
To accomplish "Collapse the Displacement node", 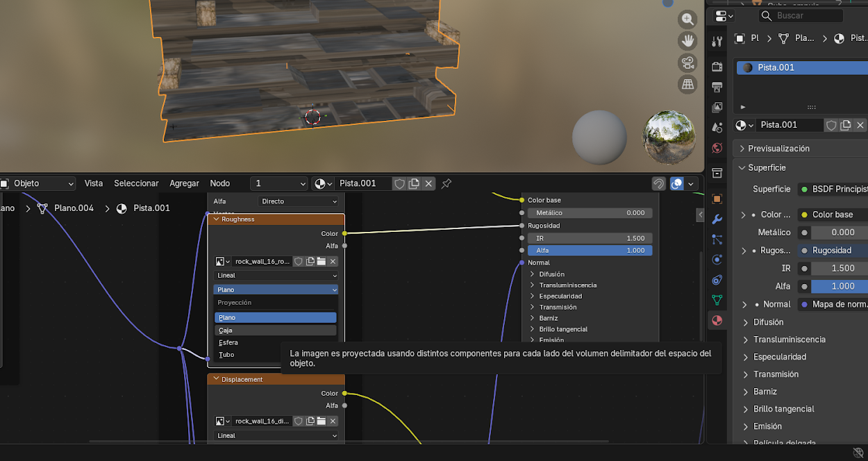I will (x=216, y=379).
